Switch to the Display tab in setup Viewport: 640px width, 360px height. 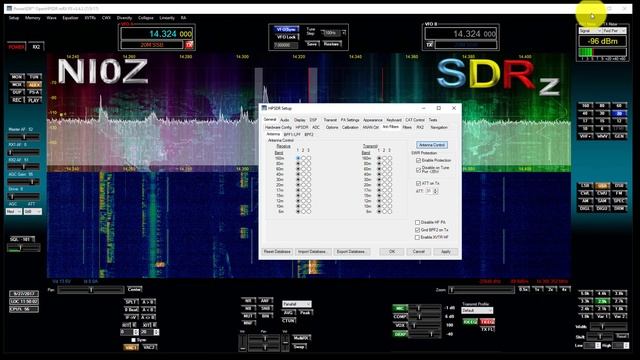299,120
